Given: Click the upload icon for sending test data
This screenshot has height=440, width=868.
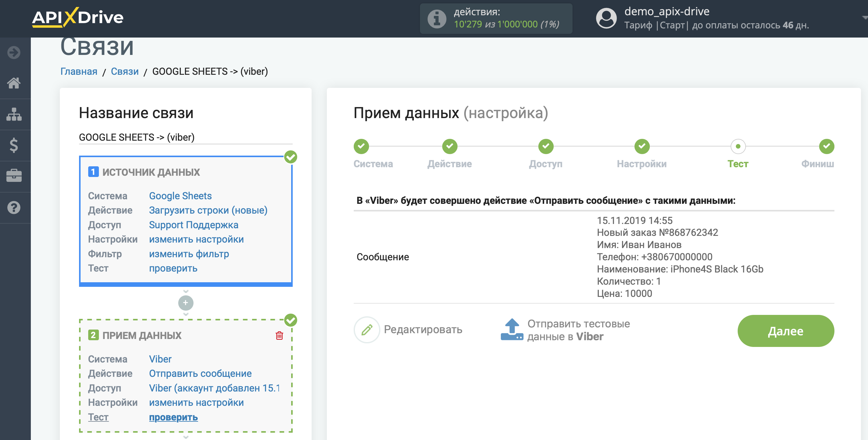Looking at the screenshot, I should pos(512,330).
